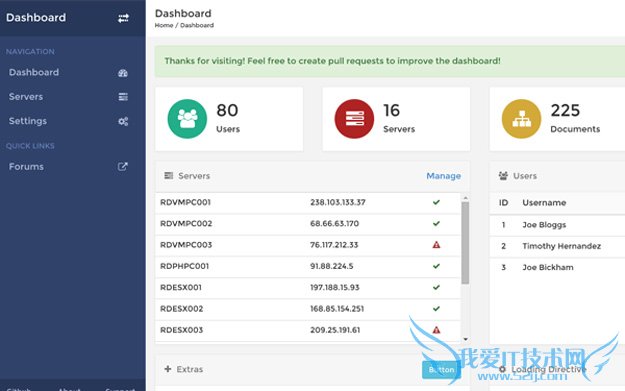Screen dimensions: 625x391
Task: Select the RDESX003 server name
Action: [x=181, y=330]
